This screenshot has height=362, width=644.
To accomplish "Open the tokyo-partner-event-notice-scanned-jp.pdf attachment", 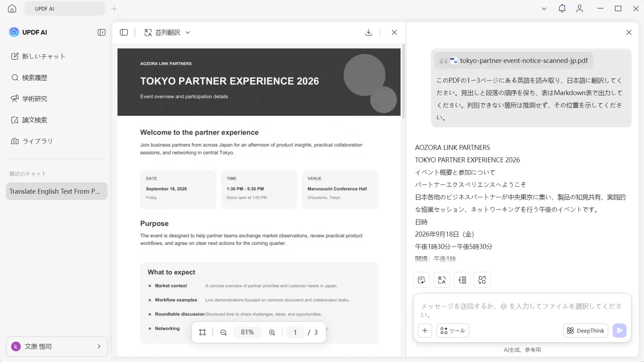I will [x=514, y=61].
